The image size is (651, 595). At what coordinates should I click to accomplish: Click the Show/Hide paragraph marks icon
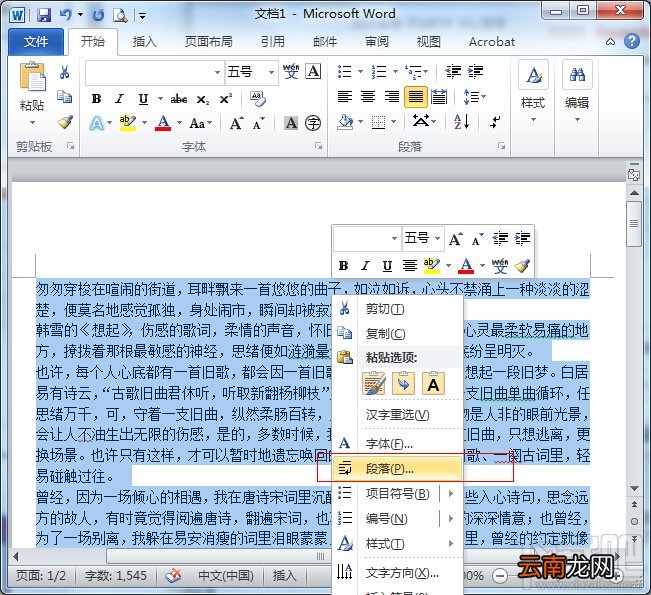point(494,122)
